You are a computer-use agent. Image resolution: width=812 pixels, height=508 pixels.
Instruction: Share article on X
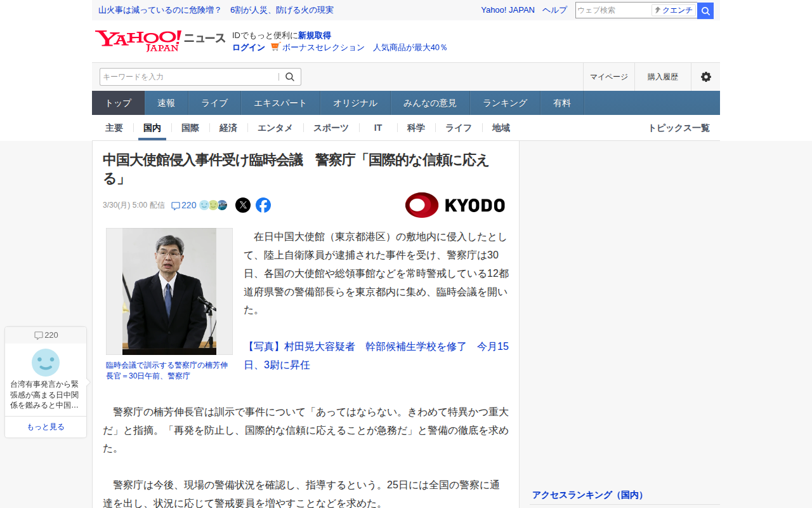coord(243,205)
